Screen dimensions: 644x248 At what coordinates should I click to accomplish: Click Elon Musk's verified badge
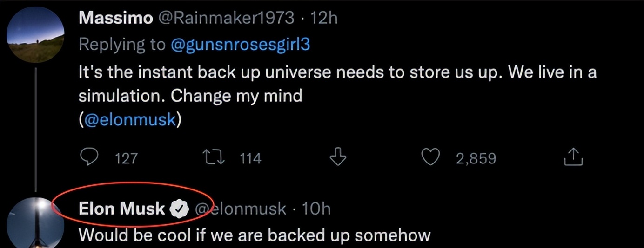click(179, 209)
